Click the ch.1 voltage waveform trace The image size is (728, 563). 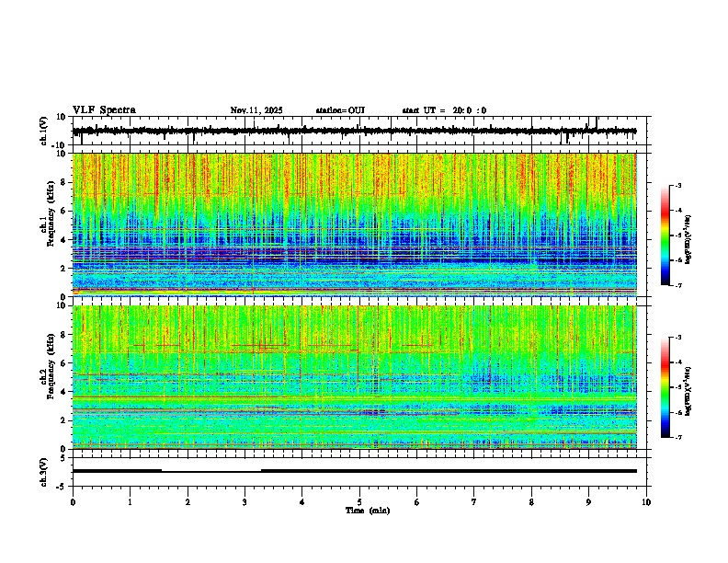(x=354, y=131)
